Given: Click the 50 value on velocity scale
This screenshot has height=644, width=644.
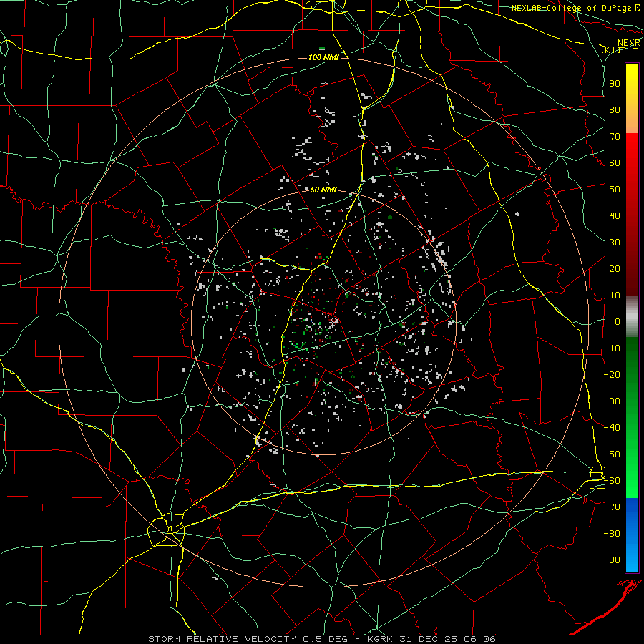Looking at the screenshot, I should tap(615, 190).
